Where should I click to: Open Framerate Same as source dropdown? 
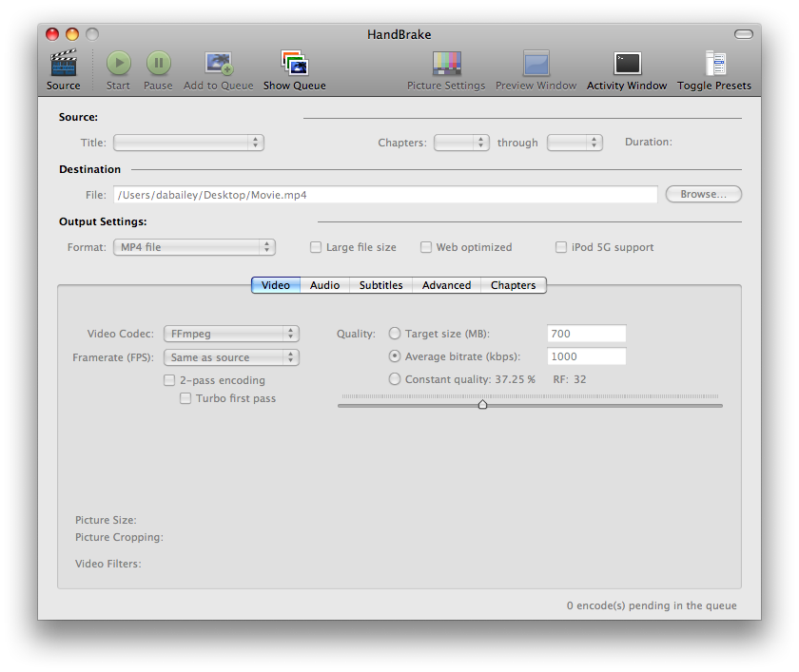[231, 357]
